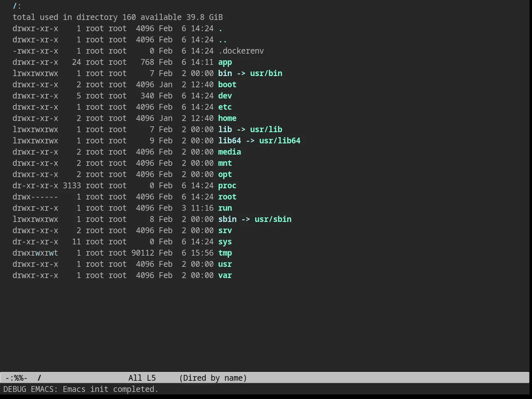Click the usr/bin symlink target
Viewport: 532px width, 399px height.
(266, 74)
